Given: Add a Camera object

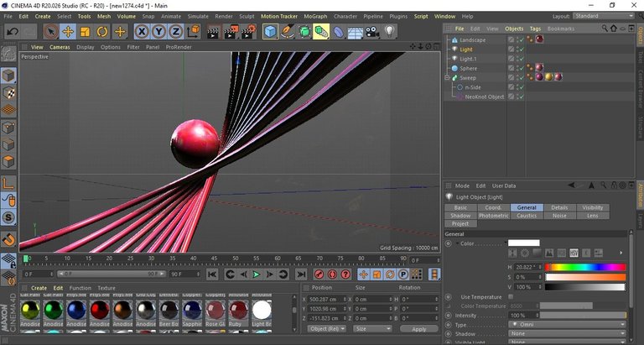Looking at the screenshot, I should pyautogui.click(x=372, y=32).
